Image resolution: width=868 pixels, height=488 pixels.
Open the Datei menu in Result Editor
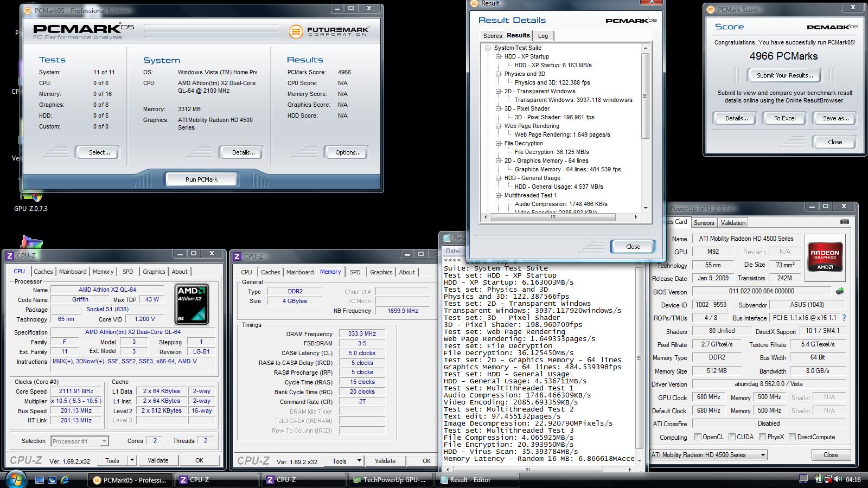point(453,251)
